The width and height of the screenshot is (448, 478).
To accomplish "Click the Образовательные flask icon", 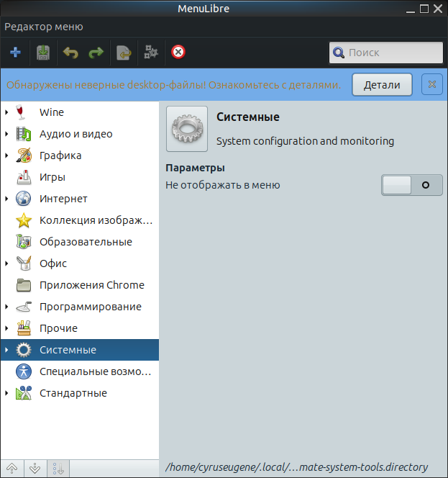I will (24, 242).
